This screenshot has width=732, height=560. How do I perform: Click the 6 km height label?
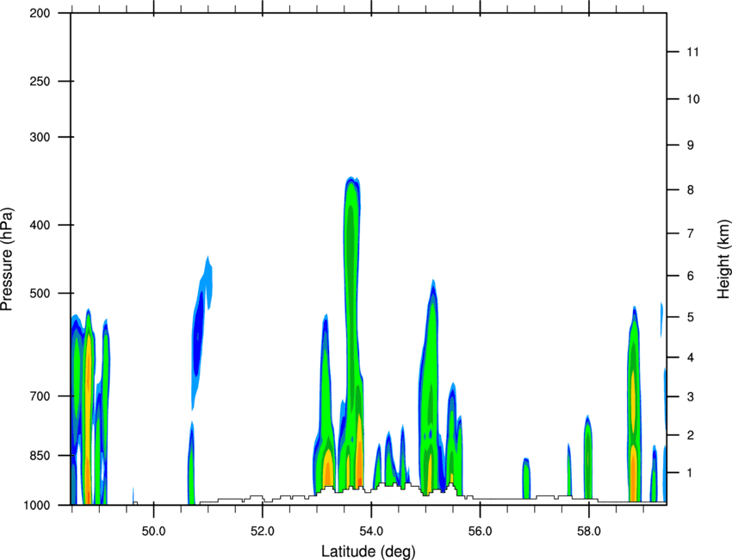pos(691,276)
